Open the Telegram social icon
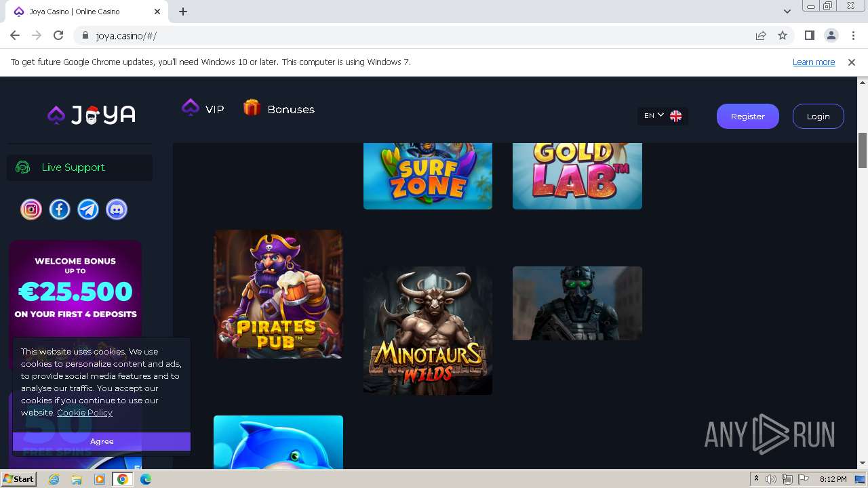Screen dimensions: 868x488 coord(88,209)
